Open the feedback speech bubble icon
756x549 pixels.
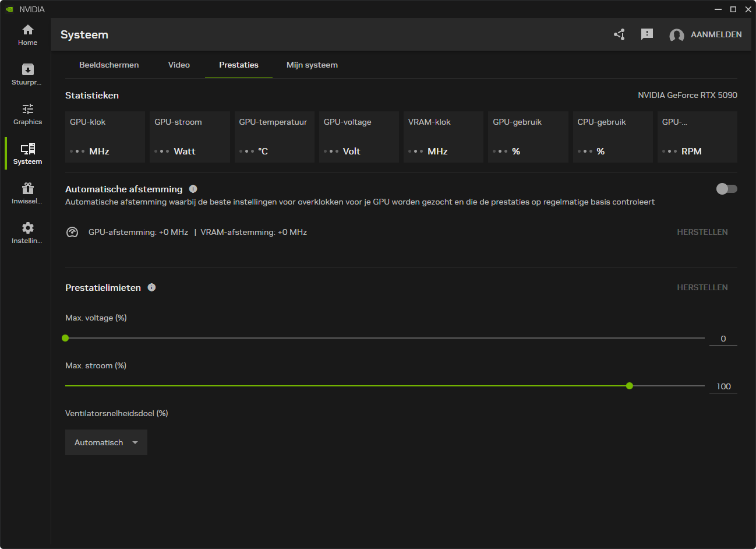[x=647, y=34]
